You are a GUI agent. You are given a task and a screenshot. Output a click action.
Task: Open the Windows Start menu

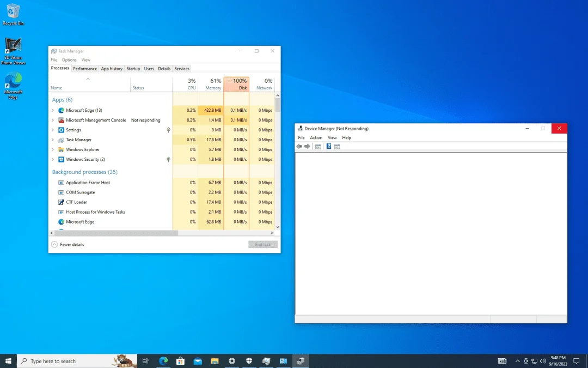(8, 361)
